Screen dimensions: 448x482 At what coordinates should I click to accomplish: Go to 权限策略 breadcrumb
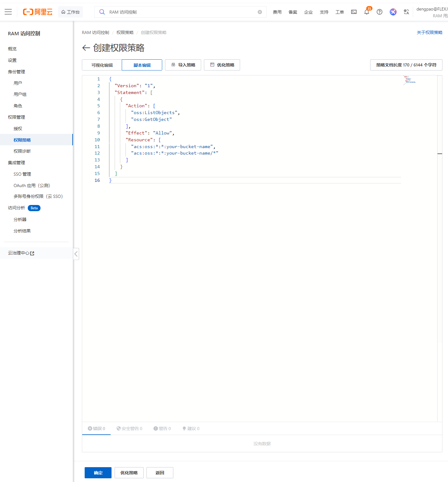pyautogui.click(x=125, y=32)
